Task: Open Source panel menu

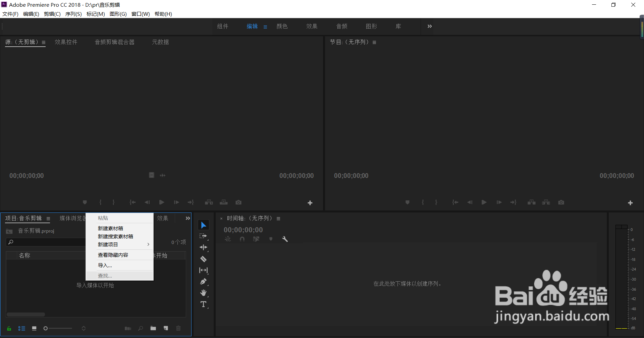Action: coord(44,43)
